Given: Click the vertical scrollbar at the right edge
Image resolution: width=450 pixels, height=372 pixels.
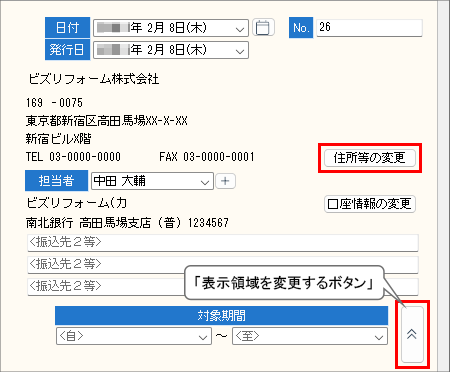Looking at the screenshot, I should (443, 186).
